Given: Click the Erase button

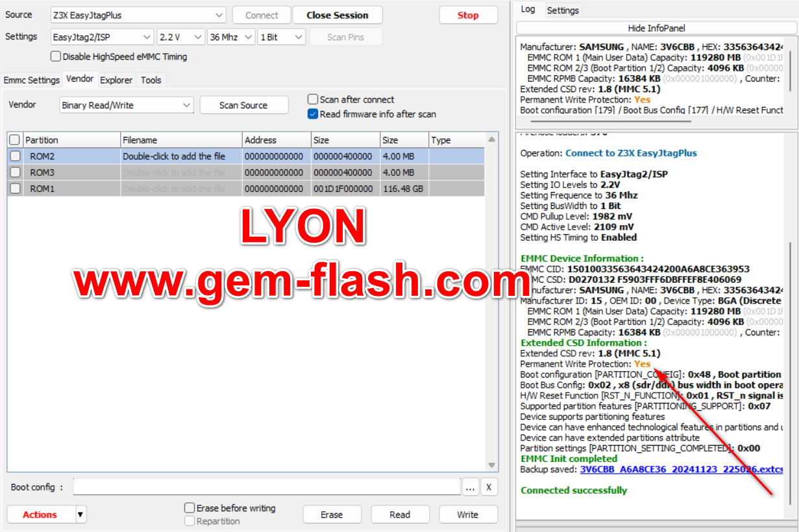Looking at the screenshot, I should point(332,514).
